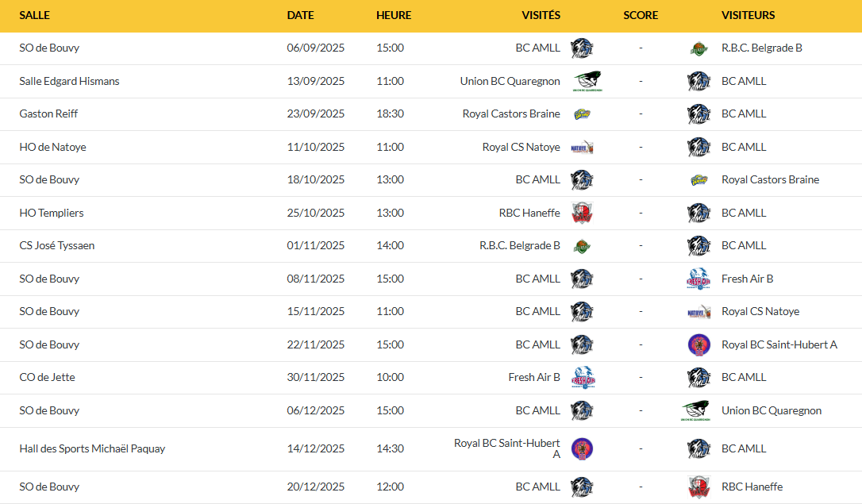Click the VISITÉS column header

click(x=541, y=15)
